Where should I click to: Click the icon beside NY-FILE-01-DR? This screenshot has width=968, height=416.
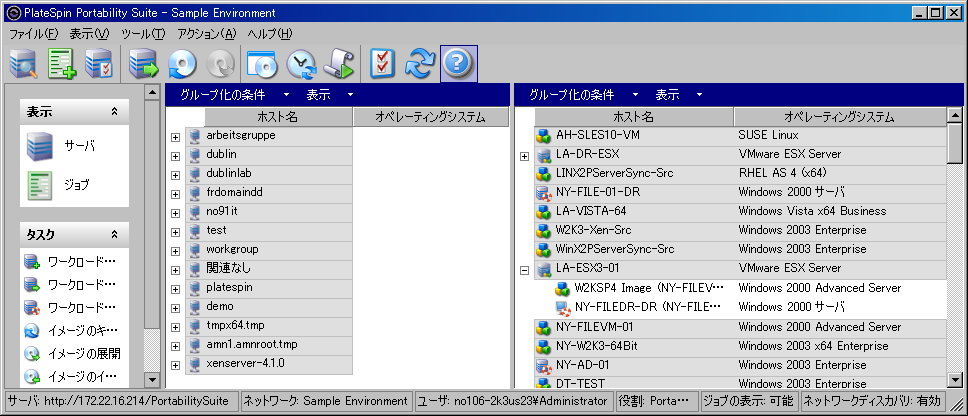pos(544,193)
